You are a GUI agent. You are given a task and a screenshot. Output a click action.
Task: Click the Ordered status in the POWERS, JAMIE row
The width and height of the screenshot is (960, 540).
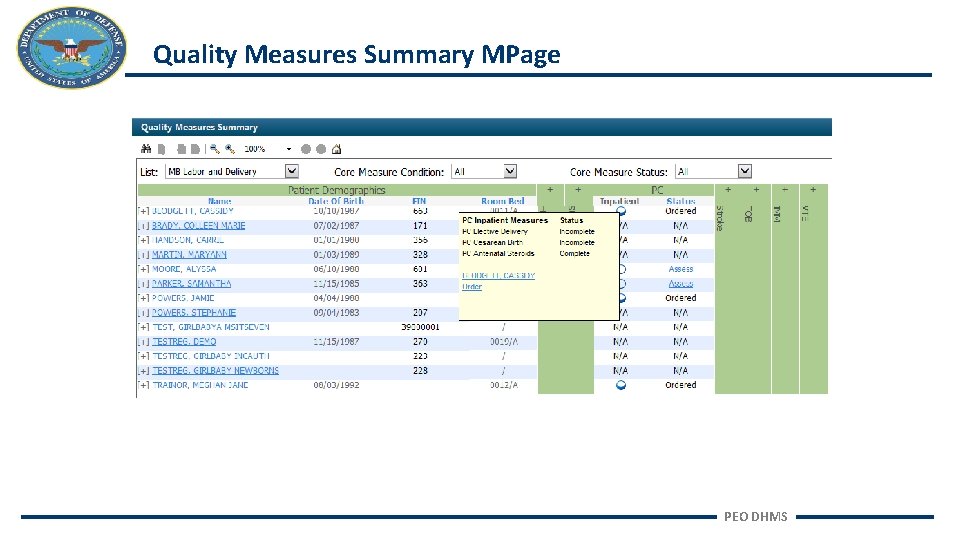pos(681,298)
